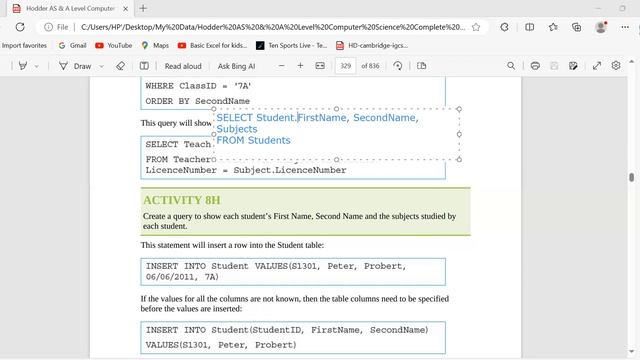This screenshot has width=640, height=360.
Task: Select the Draw tool
Action: pyautogui.click(x=75, y=66)
